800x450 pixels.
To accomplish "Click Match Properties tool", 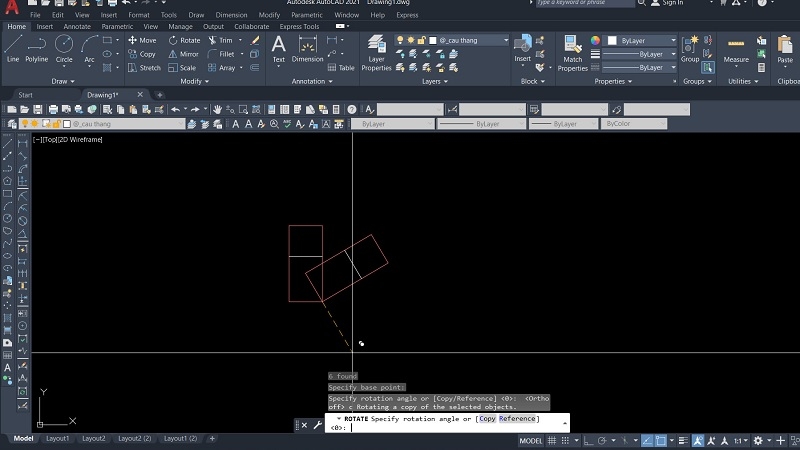I will [572, 53].
